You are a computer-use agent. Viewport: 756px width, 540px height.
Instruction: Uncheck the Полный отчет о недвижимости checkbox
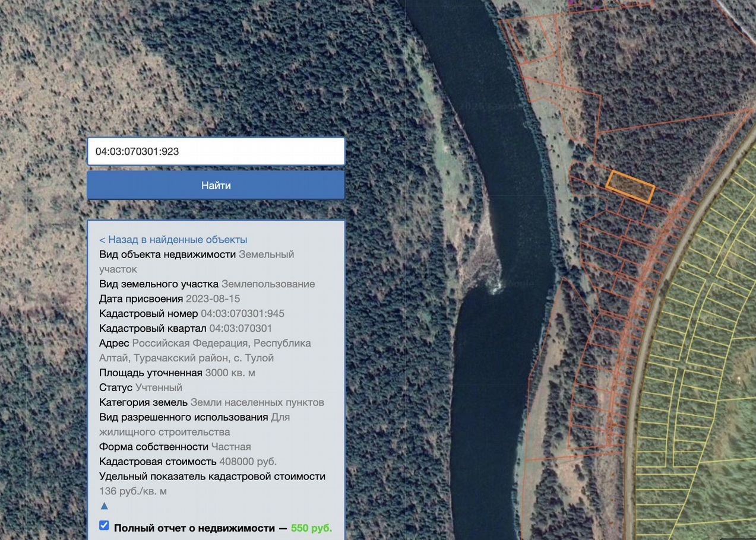pos(105,526)
